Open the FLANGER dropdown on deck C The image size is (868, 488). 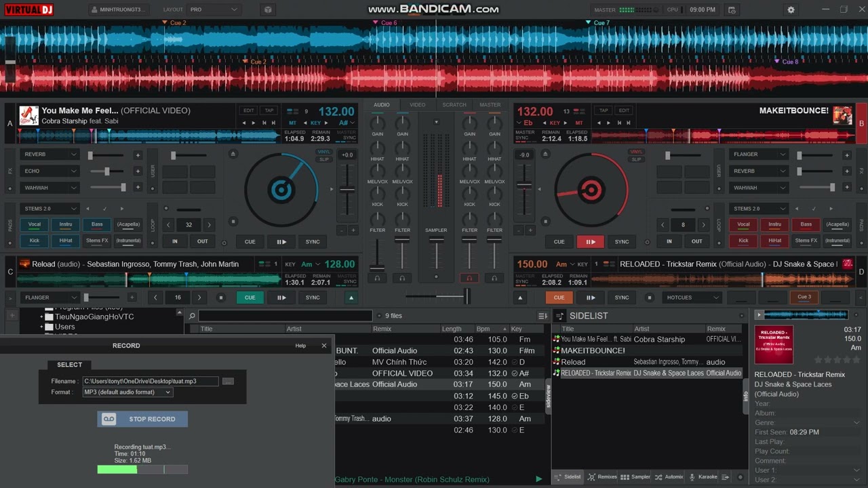50,298
